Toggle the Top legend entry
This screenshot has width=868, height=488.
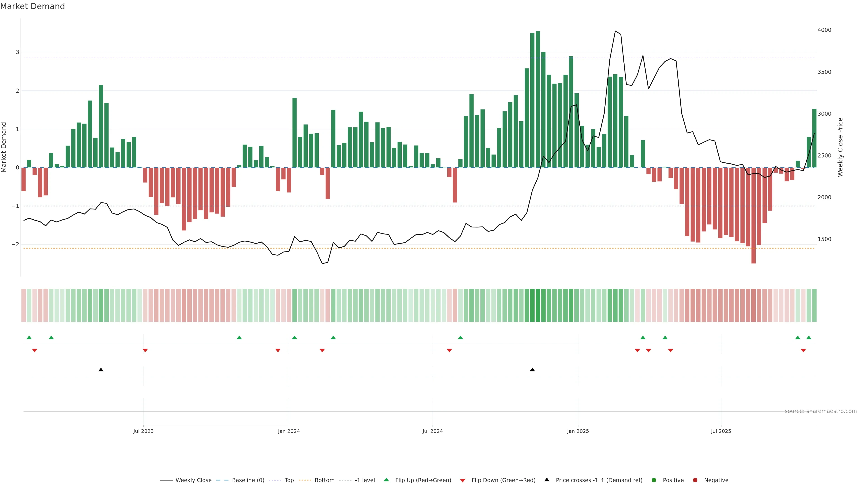[289, 480]
